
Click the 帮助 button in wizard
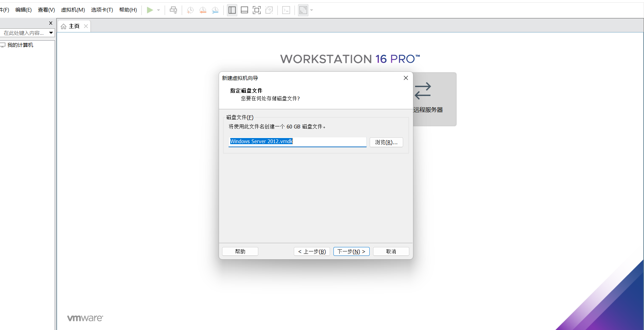pyautogui.click(x=240, y=251)
